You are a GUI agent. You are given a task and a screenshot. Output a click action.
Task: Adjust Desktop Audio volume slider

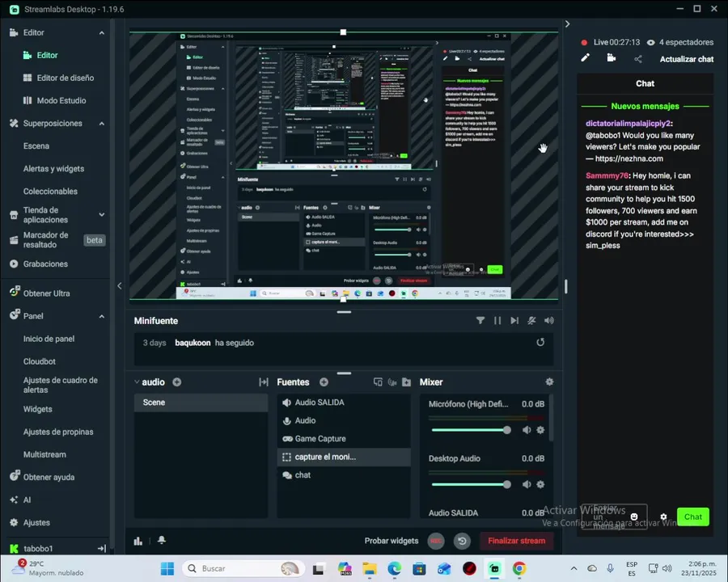(x=470, y=484)
